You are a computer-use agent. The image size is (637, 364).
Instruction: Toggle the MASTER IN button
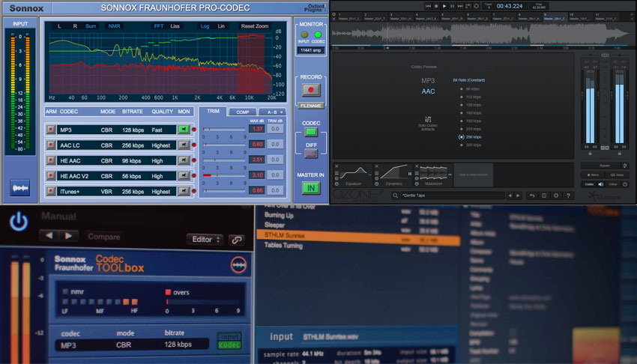coord(311,188)
